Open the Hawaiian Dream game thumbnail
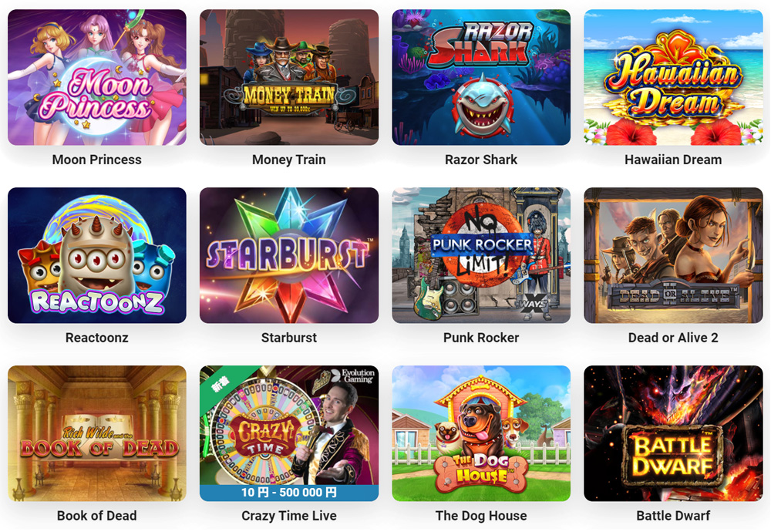This screenshot has height=532, width=771. tap(673, 77)
